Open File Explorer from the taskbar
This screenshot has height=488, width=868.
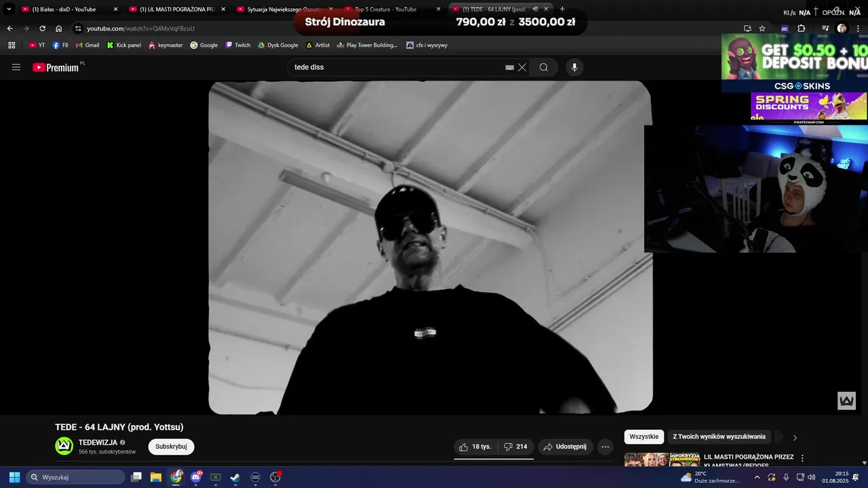point(156,477)
